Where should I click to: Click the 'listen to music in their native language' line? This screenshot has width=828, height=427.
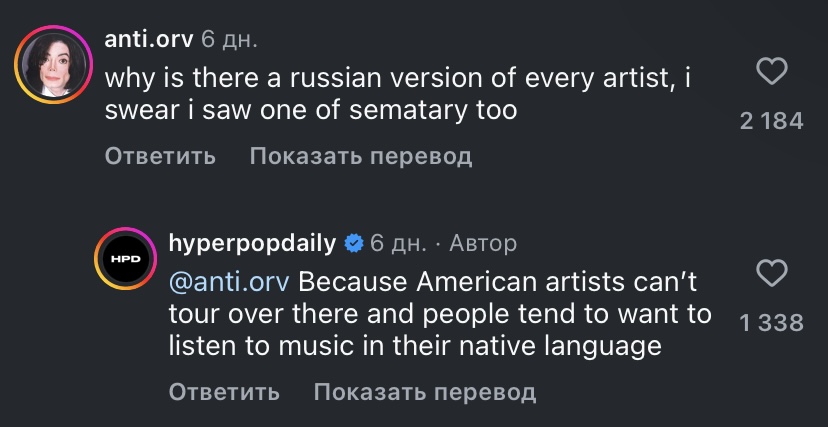pyautogui.click(x=414, y=346)
